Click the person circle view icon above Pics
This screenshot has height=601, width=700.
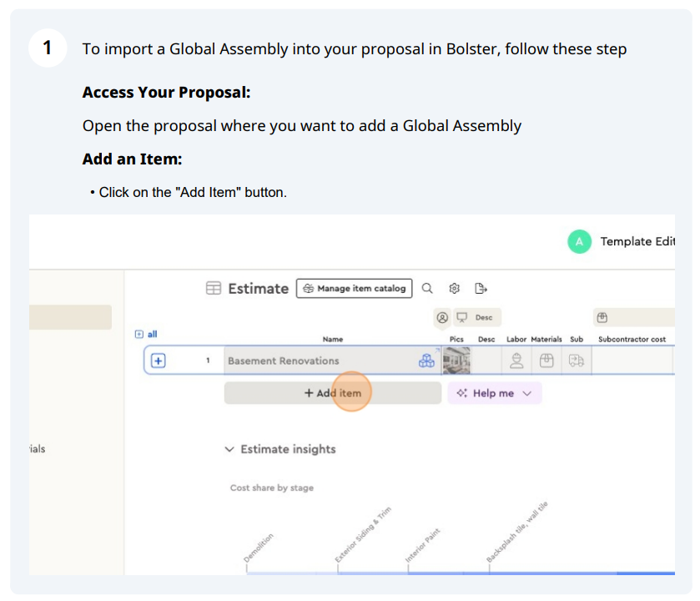click(x=442, y=317)
